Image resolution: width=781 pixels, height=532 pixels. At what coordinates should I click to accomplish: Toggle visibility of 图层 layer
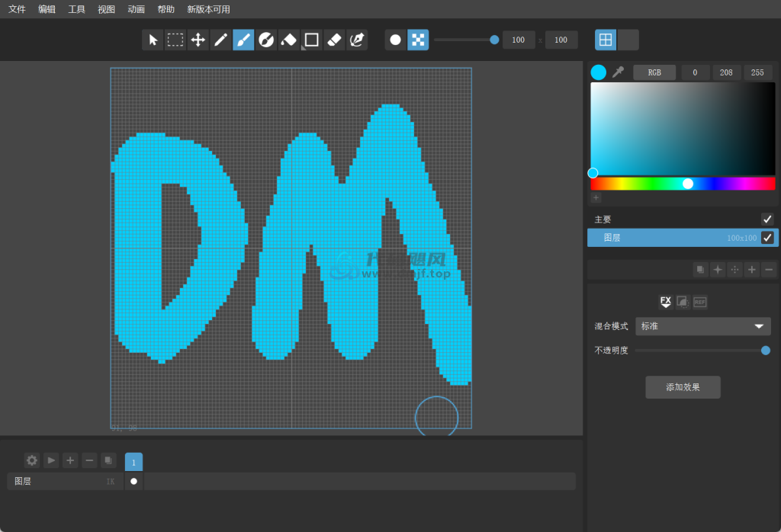point(767,238)
